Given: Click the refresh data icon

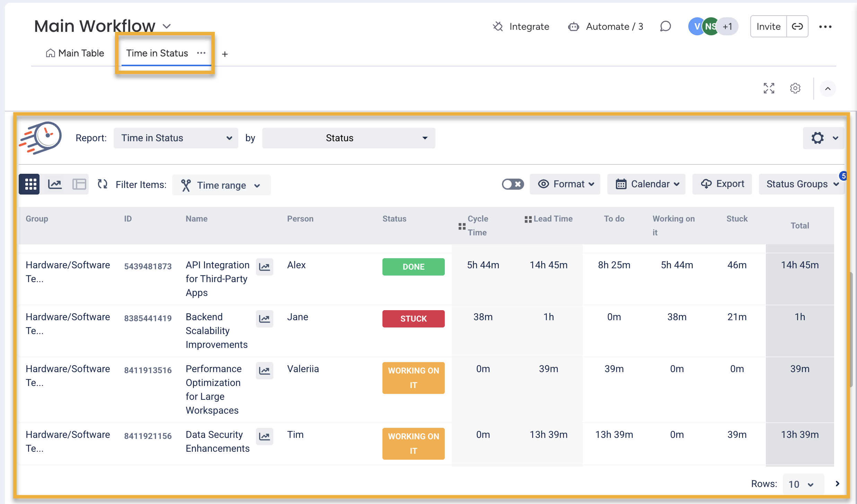Looking at the screenshot, I should click(x=103, y=184).
